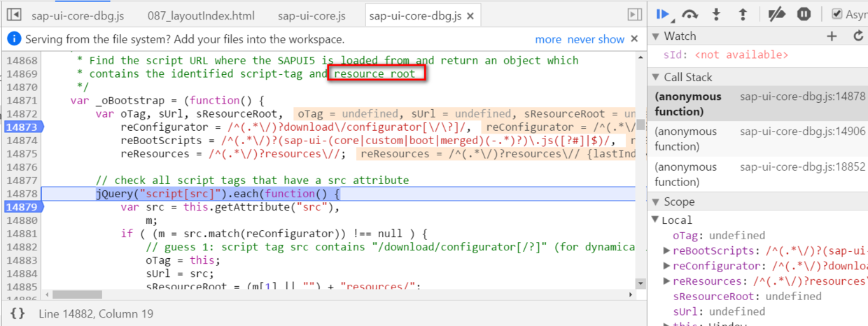Screen dimensions: 868x326
Task: Pretty print the source file
Action: click(17, 313)
